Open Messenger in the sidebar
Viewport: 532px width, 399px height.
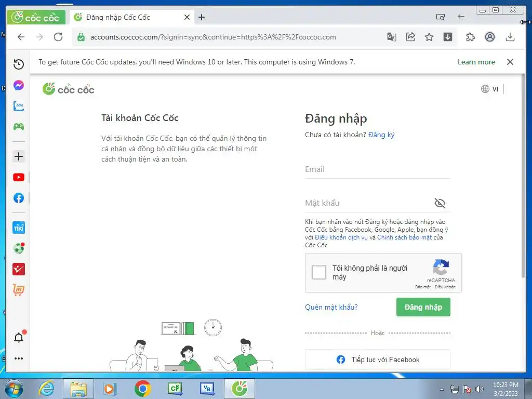(x=19, y=85)
